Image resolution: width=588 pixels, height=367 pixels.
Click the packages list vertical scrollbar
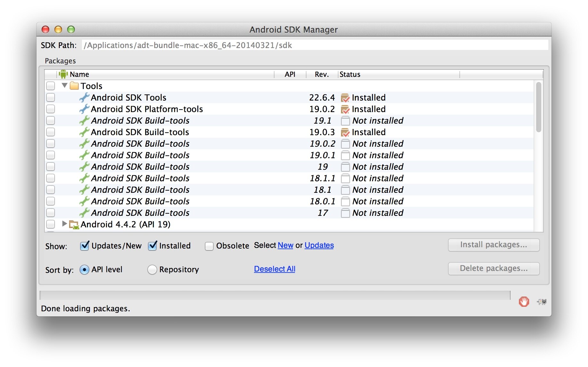pyautogui.click(x=538, y=107)
